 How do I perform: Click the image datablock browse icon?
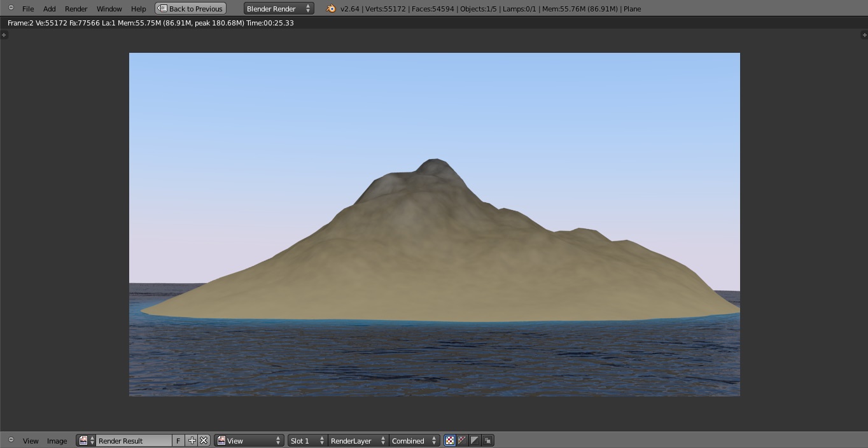pyautogui.click(x=86, y=440)
